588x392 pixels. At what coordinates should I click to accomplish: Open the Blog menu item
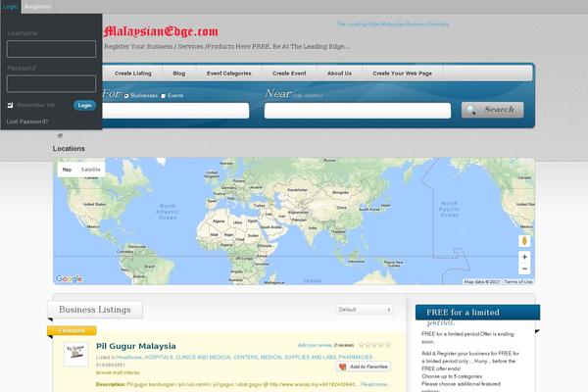[179, 73]
